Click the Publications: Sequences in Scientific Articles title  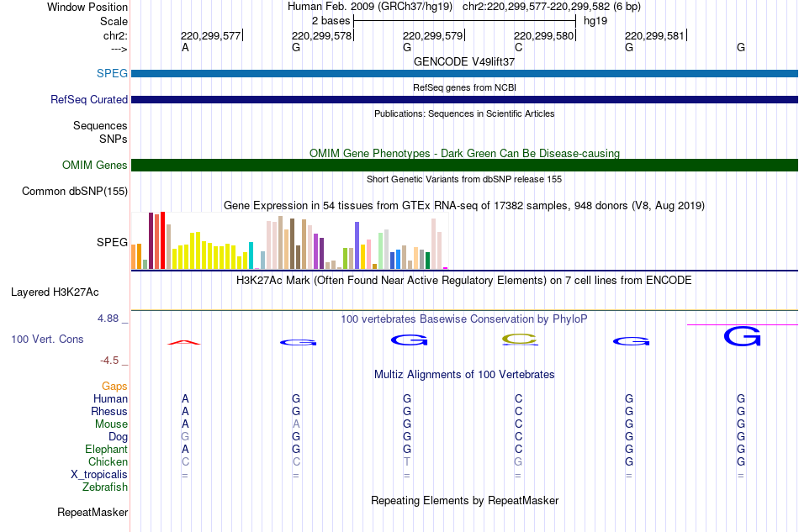coord(464,113)
